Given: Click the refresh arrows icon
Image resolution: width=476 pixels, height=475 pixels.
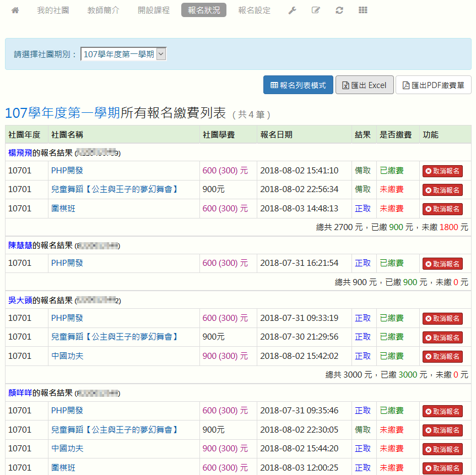Looking at the screenshot, I should click(339, 10).
